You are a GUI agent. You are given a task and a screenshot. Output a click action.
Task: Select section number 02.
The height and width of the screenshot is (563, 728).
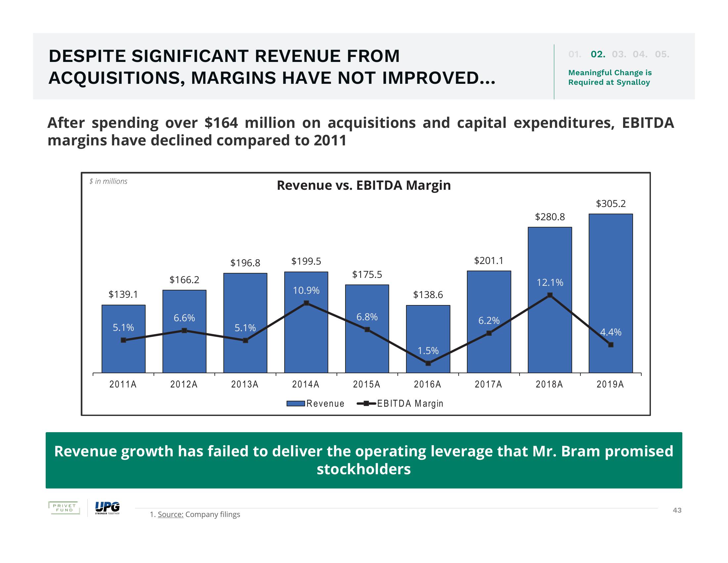(598, 54)
